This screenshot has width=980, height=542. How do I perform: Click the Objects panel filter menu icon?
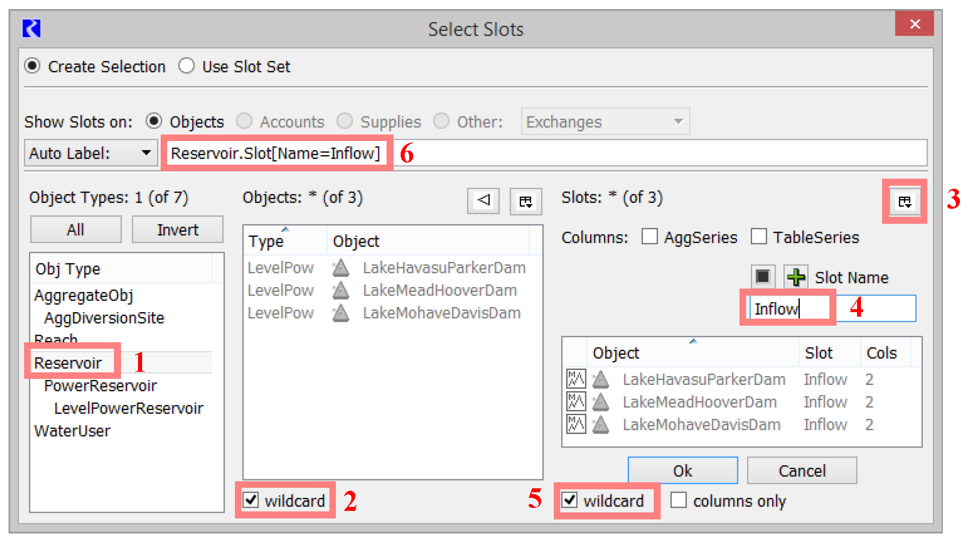tap(526, 202)
